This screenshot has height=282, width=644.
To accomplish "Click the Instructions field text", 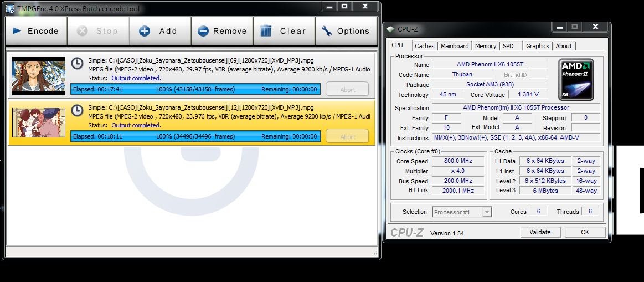I will (x=516, y=138).
